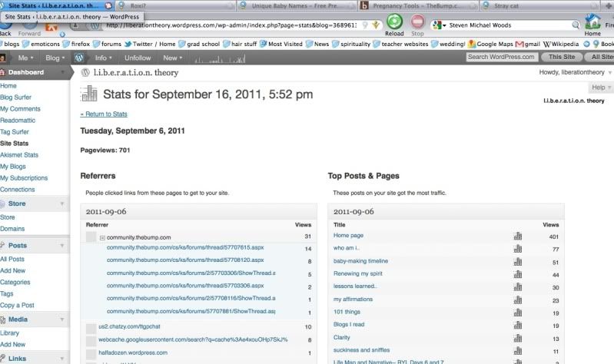Open the Twitter / Home bookmark
This screenshot has width=614, height=364.
click(150, 44)
